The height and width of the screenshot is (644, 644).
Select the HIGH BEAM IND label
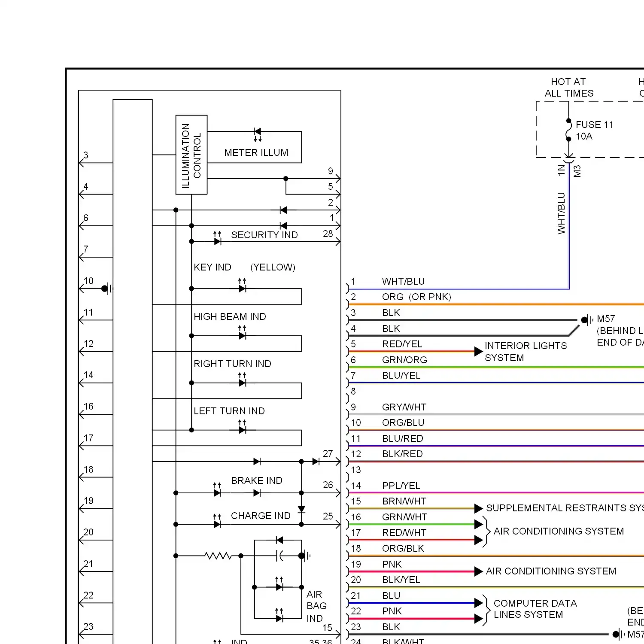coord(230,316)
